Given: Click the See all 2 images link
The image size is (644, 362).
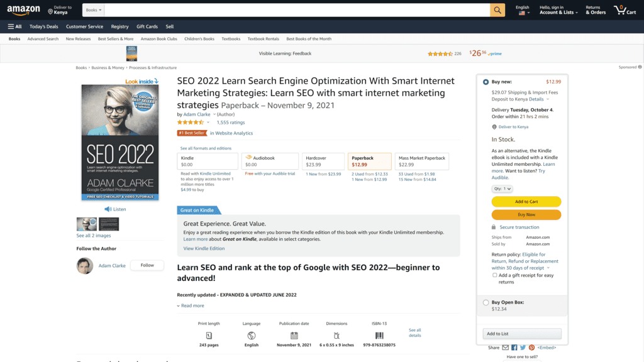Looking at the screenshot, I should (94, 236).
